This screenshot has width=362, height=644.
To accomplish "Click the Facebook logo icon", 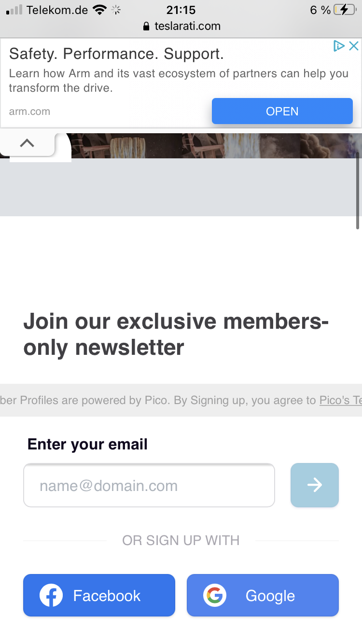I will pyautogui.click(x=51, y=595).
